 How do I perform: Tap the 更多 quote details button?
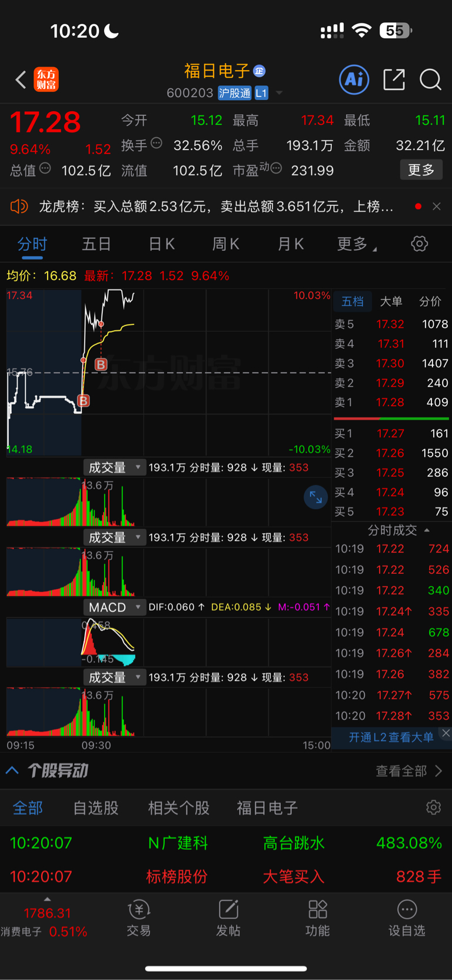coord(421,170)
